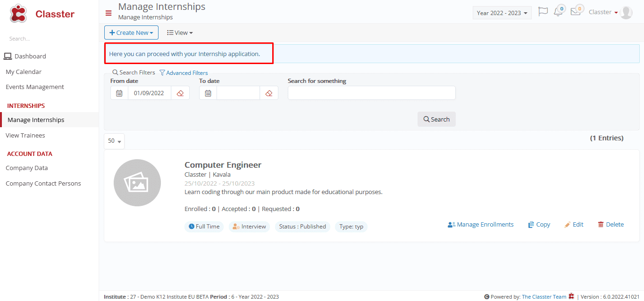The height and width of the screenshot is (301, 644).
Task: Click the Computer Engineer placeholder image
Action: coord(137,183)
